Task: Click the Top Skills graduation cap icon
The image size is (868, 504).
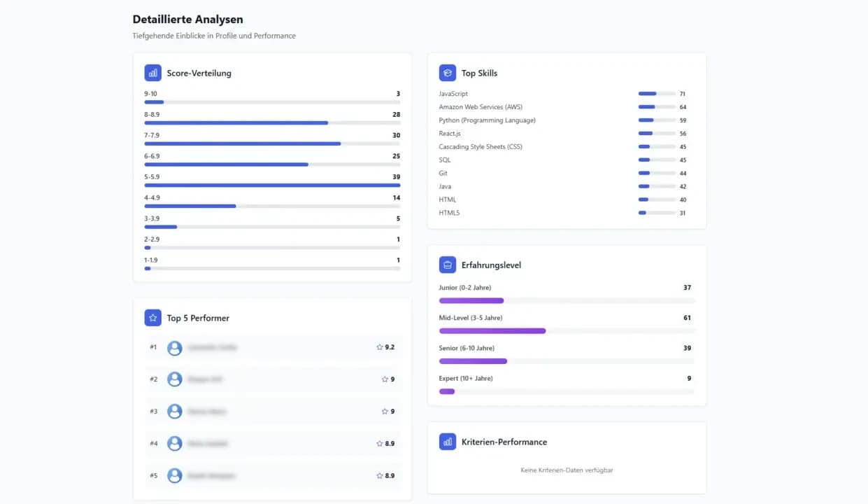Action: 448,73
